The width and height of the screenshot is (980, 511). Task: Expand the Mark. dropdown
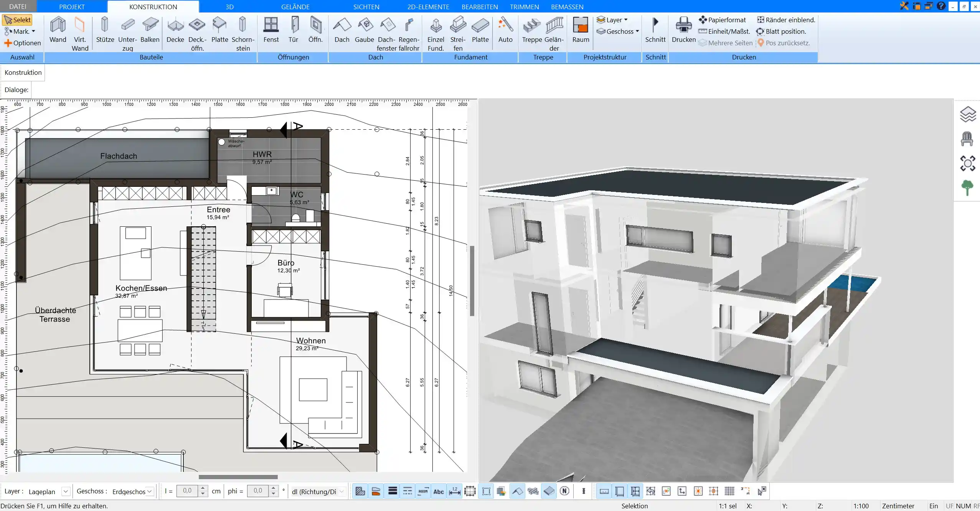20,31
